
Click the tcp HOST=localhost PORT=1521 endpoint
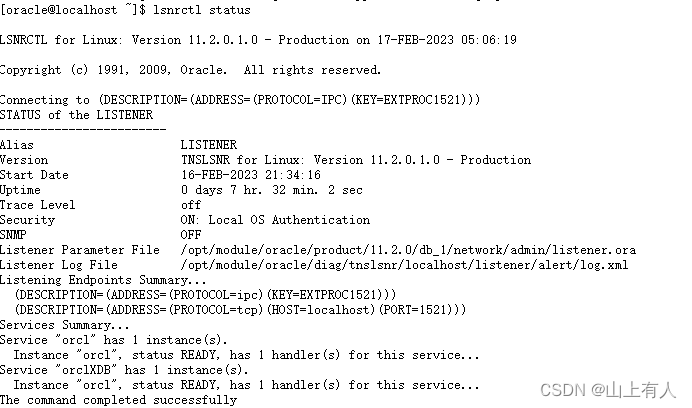240,310
